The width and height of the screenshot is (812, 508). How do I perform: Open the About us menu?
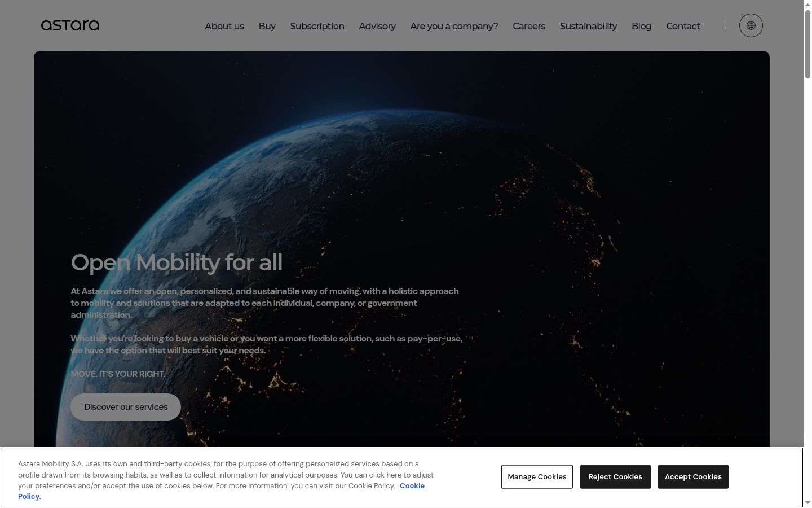tap(224, 26)
